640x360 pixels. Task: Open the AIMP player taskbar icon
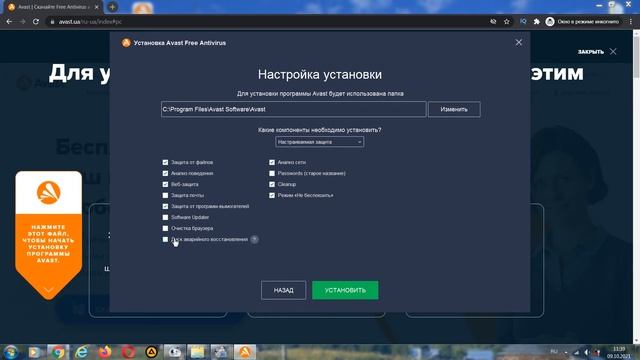tap(151, 352)
